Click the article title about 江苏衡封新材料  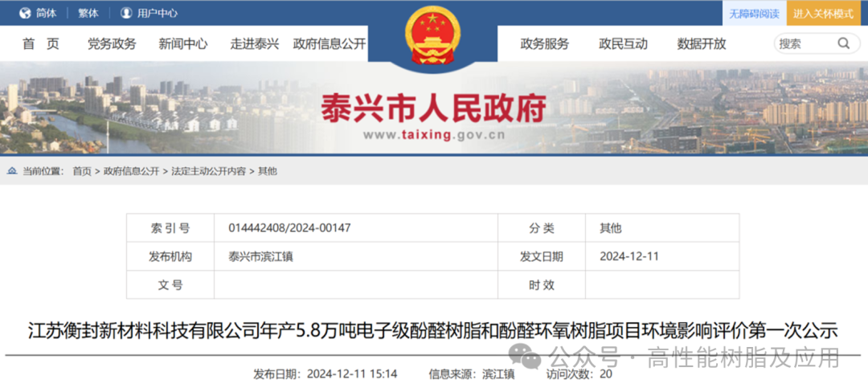(x=433, y=331)
